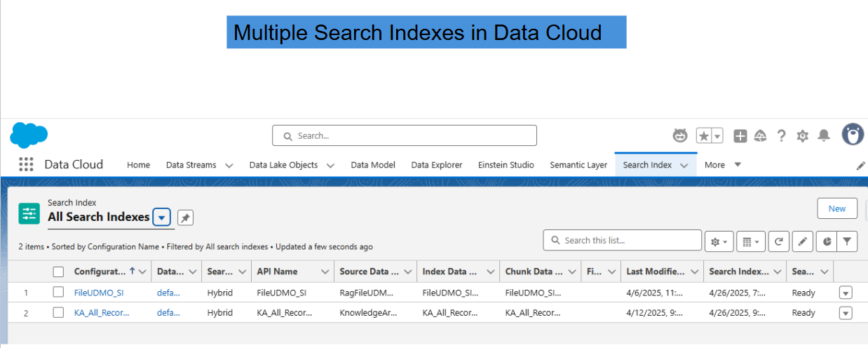868x348 pixels.
Task: Click RagFileUDM... source data cell
Action: pos(367,293)
